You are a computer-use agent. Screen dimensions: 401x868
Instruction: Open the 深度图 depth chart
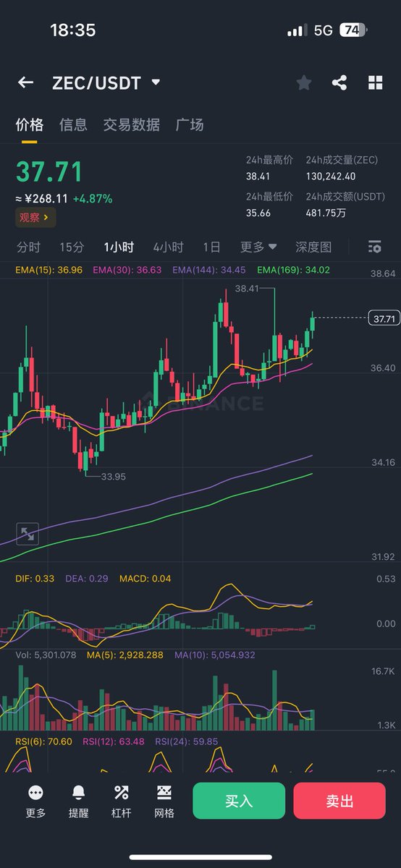(x=313, y=247)
